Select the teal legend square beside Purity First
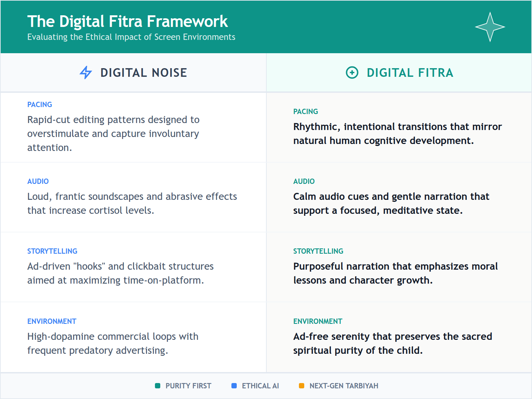Image resolution: width=532 pixels, height=399 pixels. point(157,386)
